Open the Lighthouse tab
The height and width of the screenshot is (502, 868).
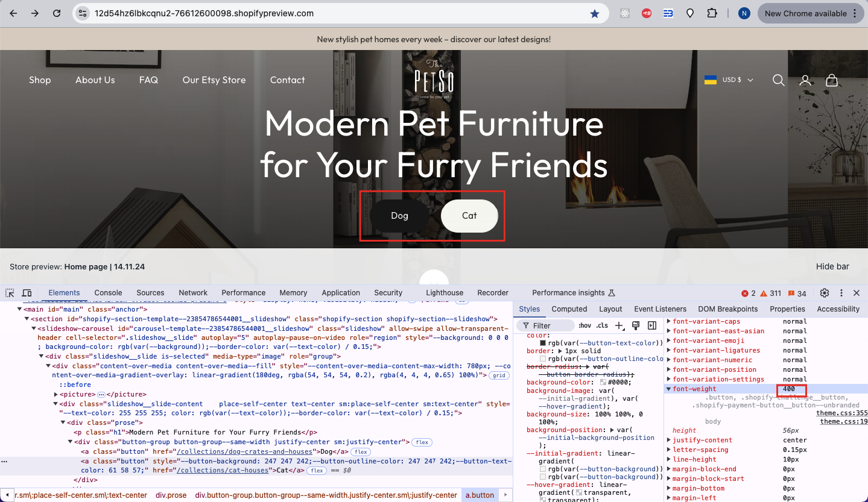click(445, 293)
